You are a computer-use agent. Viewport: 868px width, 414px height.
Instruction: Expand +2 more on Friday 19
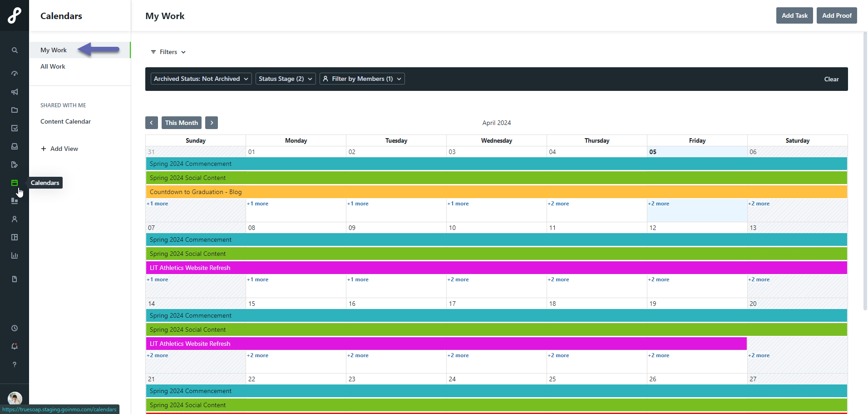[659, 355]
